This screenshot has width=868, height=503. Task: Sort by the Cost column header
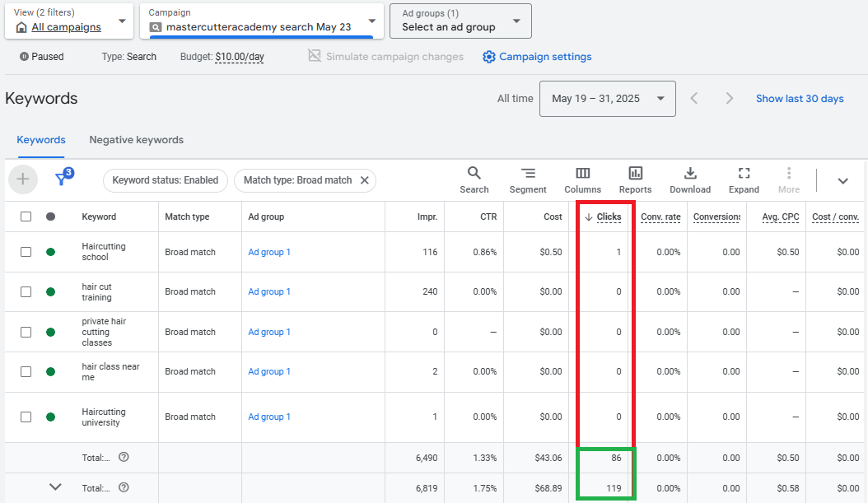coord(553,217)
